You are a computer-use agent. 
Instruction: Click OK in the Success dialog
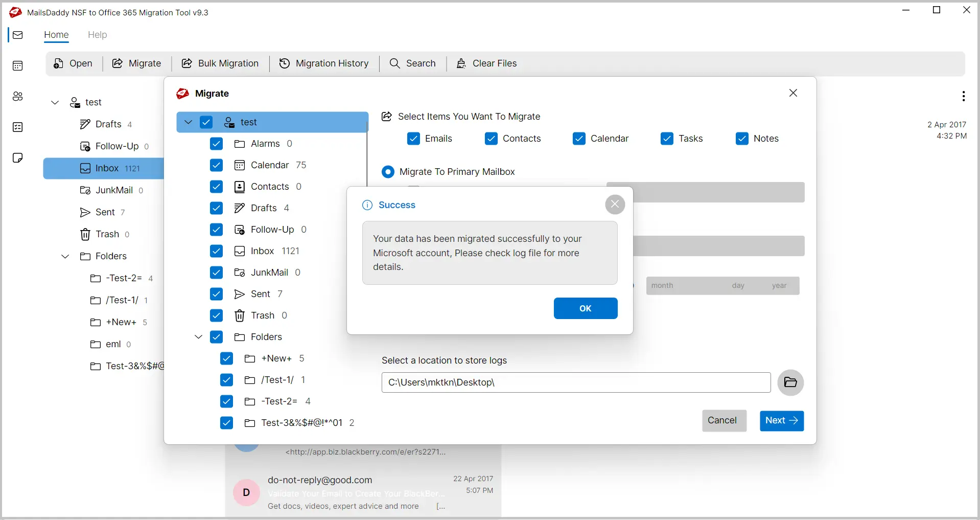point(586,308)
